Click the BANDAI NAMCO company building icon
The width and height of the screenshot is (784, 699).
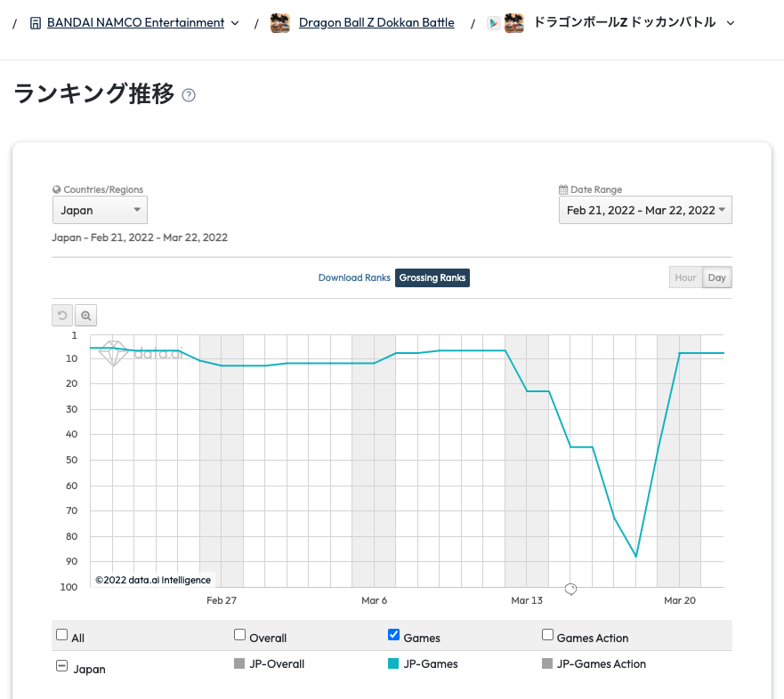click(x=35, y=23)
